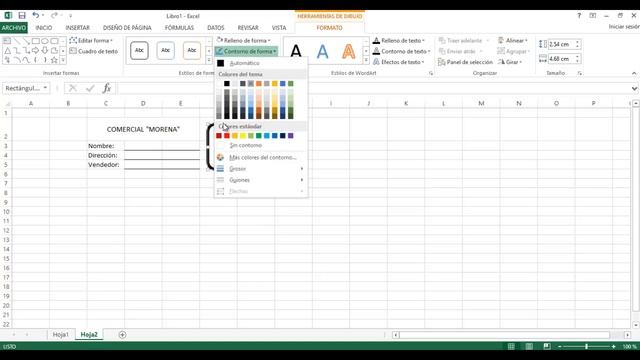Select the text box shape in gallery
The width and height of the screenshot is (640, 360).
coord(7,41)
